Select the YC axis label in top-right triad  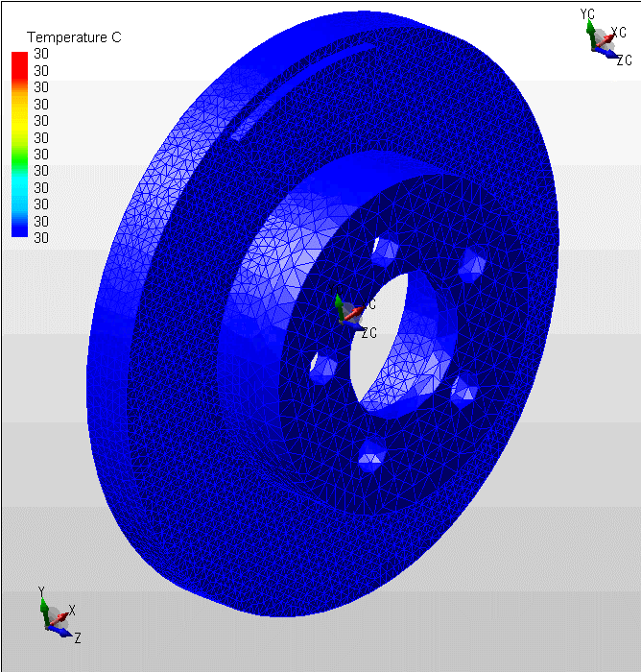coord(588,13)
